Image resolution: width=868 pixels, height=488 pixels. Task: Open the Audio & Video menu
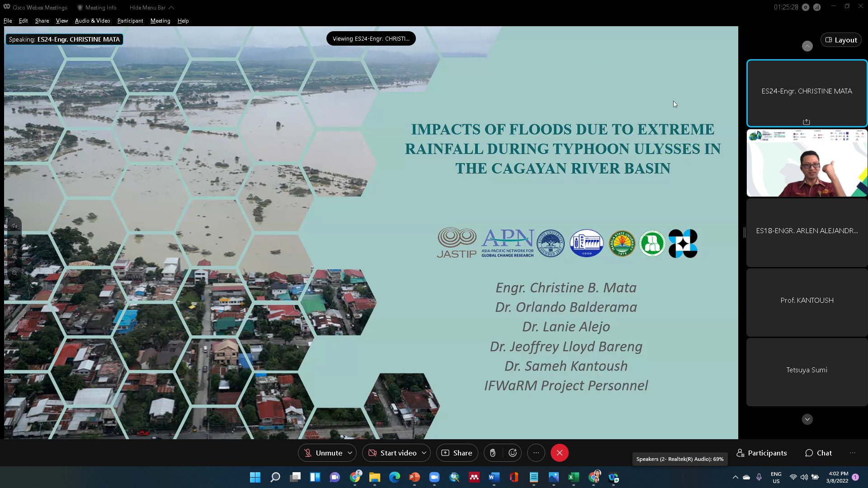[x=92, y=21]
